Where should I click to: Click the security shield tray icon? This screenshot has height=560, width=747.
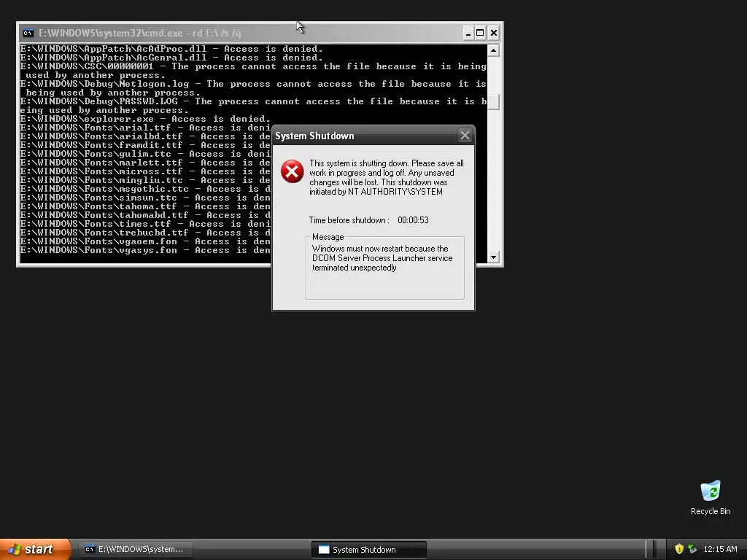[679, 549]
